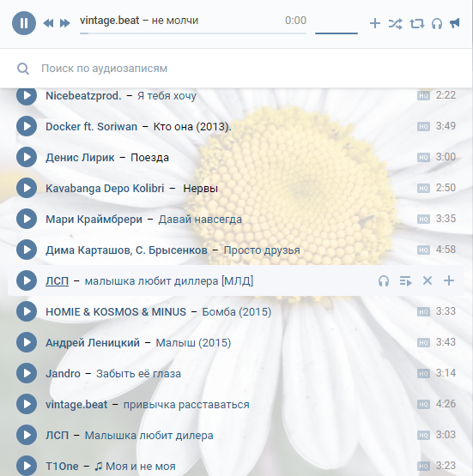Viewport: 473px width, 476px height.
Task: Adjust the volume slider in player header
Action: [x=337, y=33]
